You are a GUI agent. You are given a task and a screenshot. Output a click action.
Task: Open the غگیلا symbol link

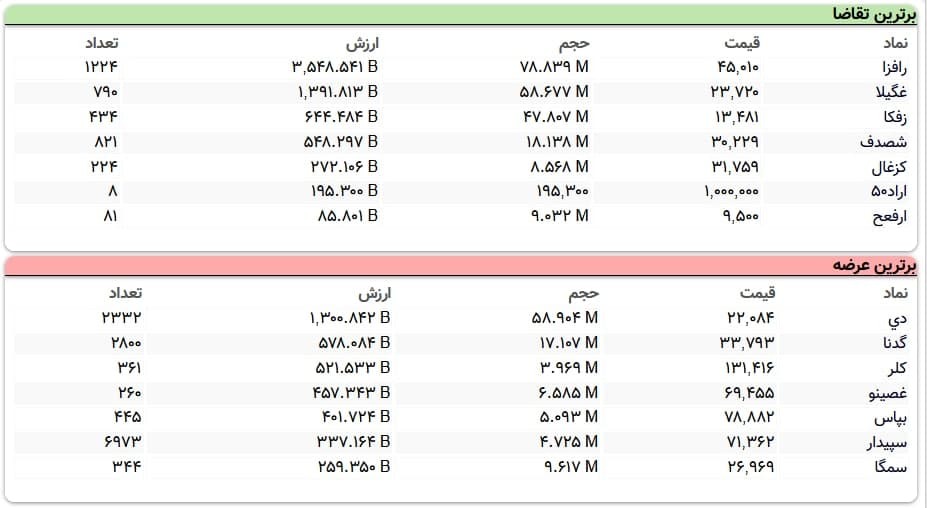click(888, 92)
